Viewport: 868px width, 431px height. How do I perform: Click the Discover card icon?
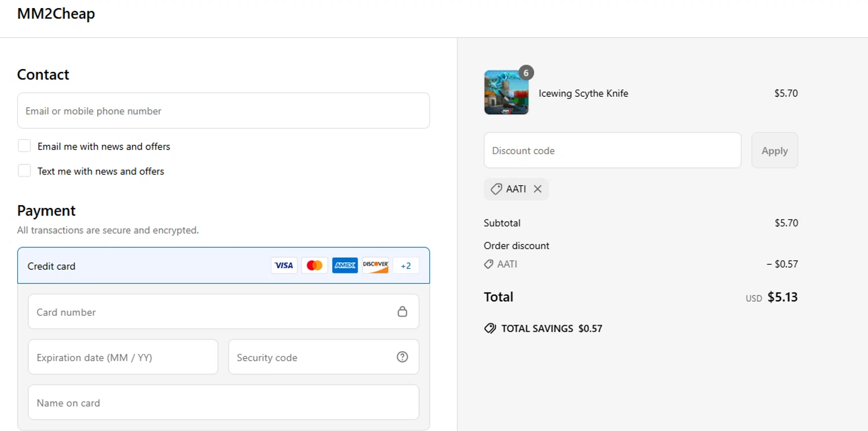click(x=376, y=265)
